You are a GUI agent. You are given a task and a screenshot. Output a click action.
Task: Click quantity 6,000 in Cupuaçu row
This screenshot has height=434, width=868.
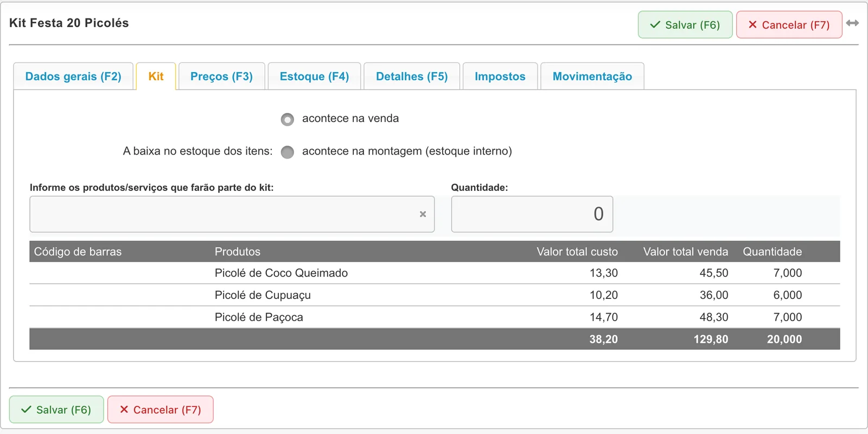coord(788,295)
